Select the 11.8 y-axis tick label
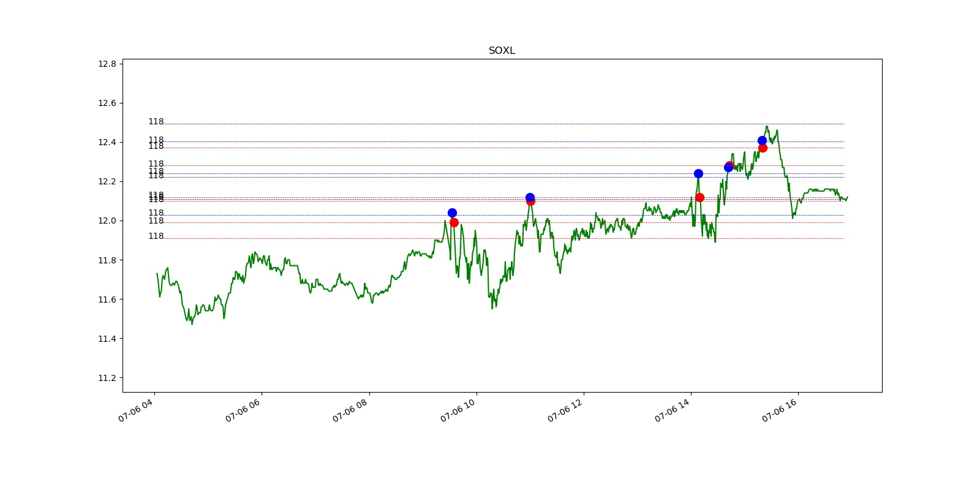Viewport: 980px width, 490px height. coord(107,260)
